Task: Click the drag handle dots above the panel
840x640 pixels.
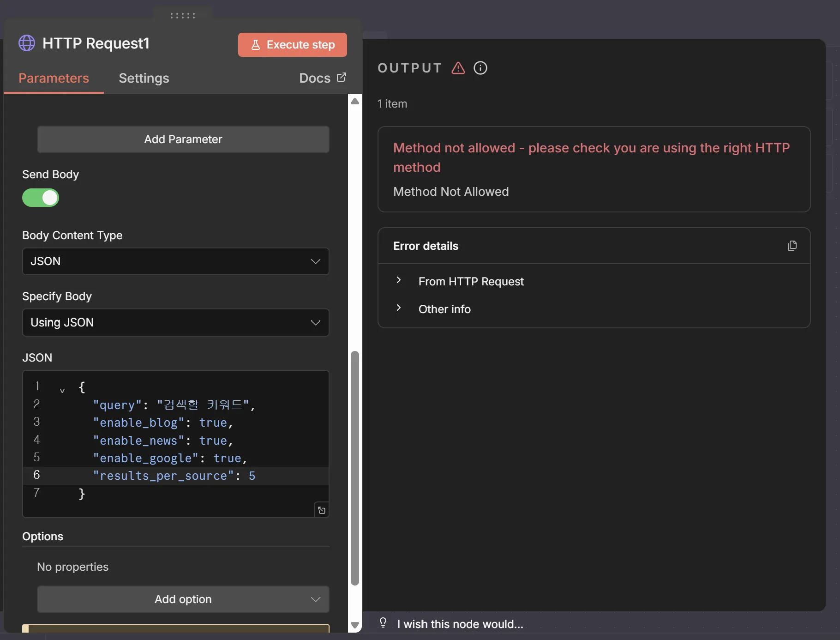Action: [x=183, y=16]
